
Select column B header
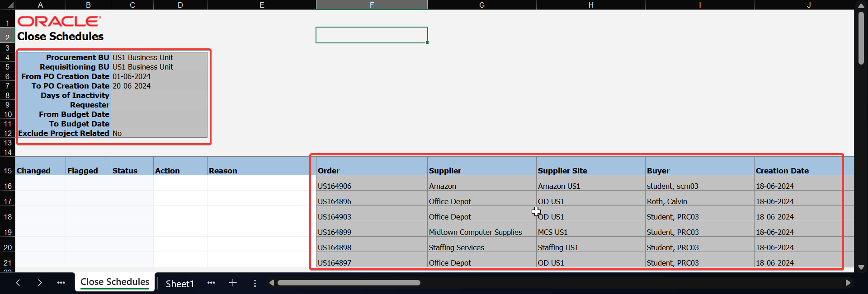[88, 5]
